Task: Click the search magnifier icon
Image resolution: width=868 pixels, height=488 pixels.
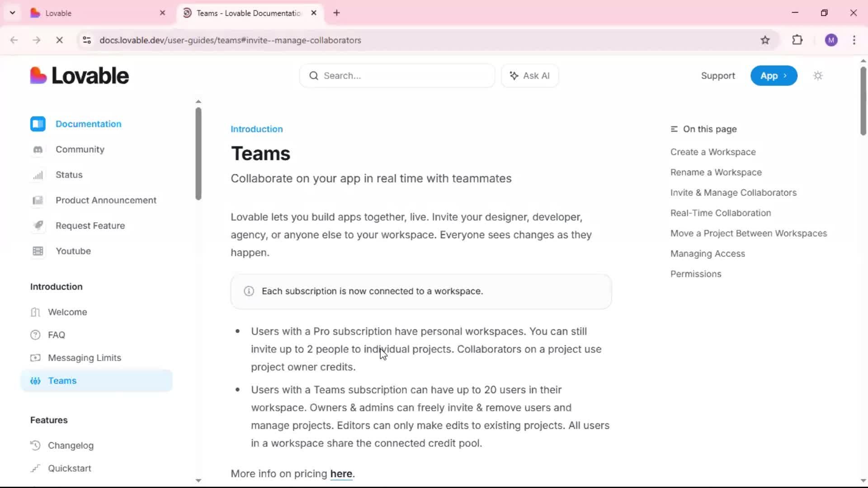Action: (x=314, y=76)
